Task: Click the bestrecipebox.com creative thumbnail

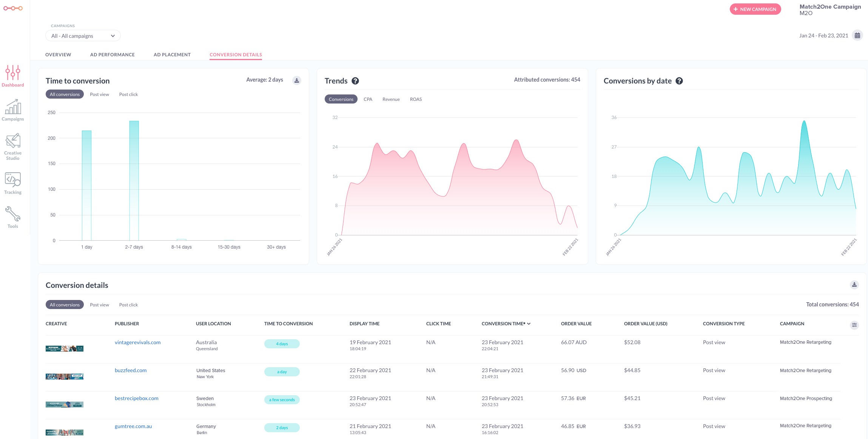Action: tap(65, 405)
